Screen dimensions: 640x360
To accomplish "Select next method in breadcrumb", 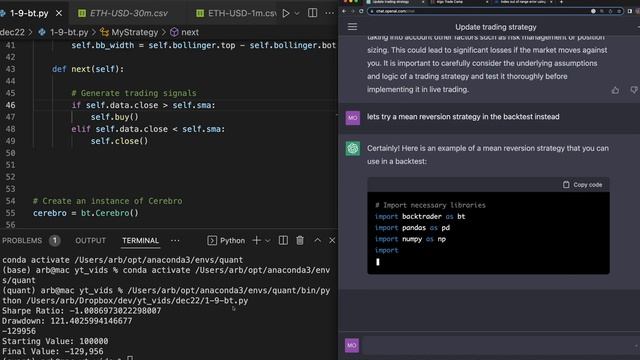I will (x=184, y=32).
